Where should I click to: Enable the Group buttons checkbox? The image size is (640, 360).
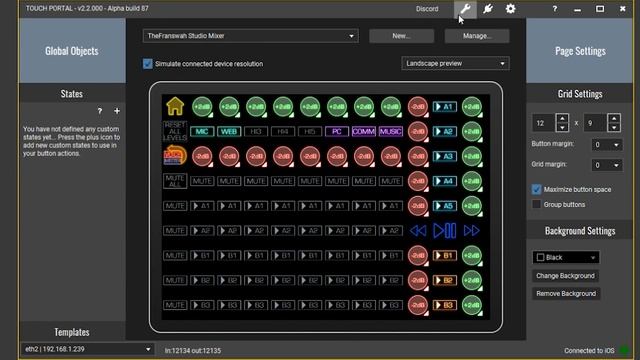pyautogui.click(x=536, y=204)
